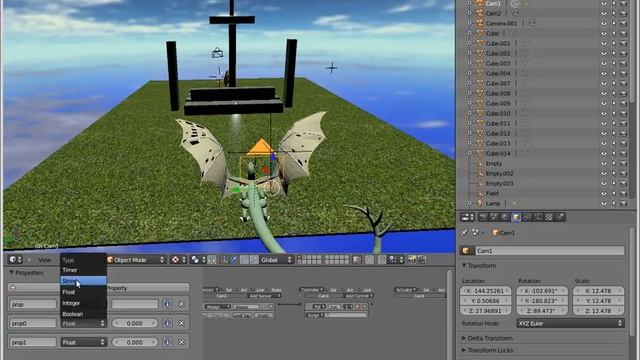The height and width of the screenshot is (360, 640).
Task: Open the XYZ Euler rotation mode dropdown
Action: (x=570, y=323)
